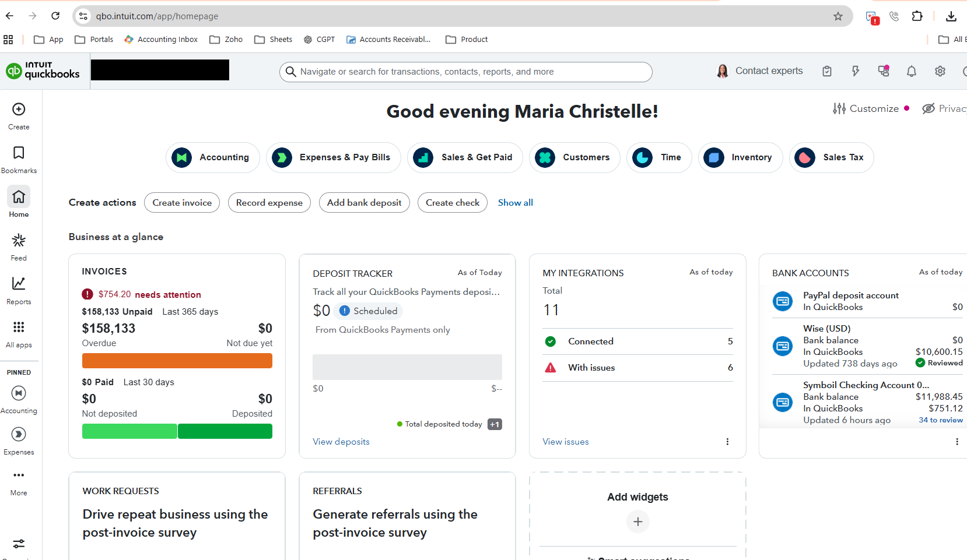This screenshot has height=560, width=967.
Task: Open the Customers category pill
Action: [x=574, y=157]
